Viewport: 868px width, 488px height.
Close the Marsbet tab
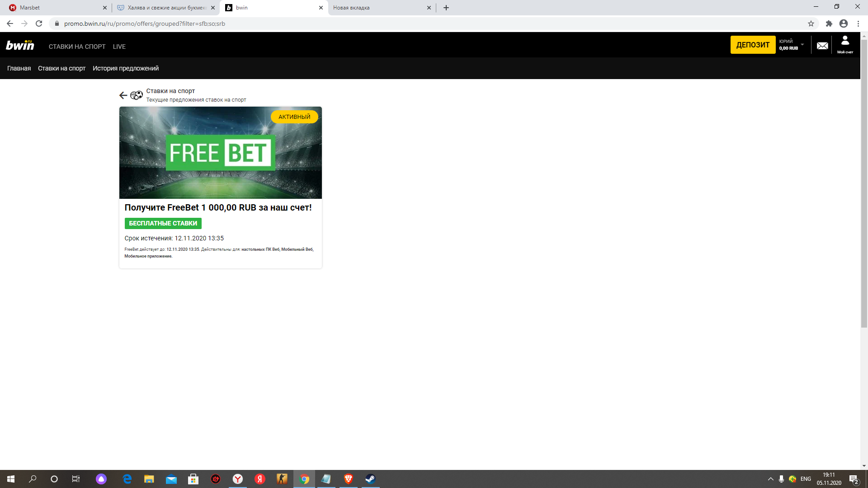pyautogui.click(x=105, y=8)
